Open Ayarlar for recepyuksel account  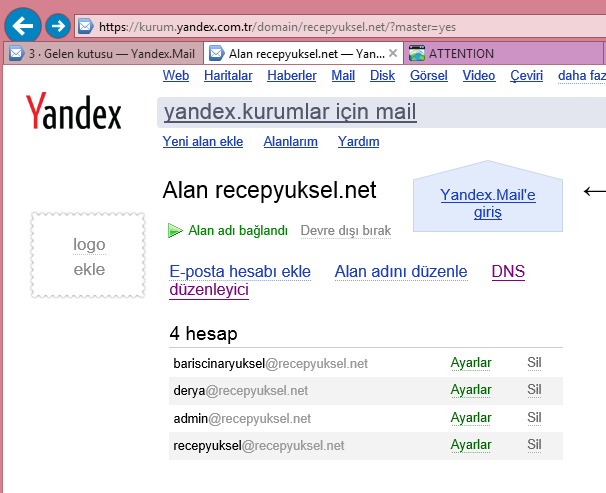click(471, 445)
